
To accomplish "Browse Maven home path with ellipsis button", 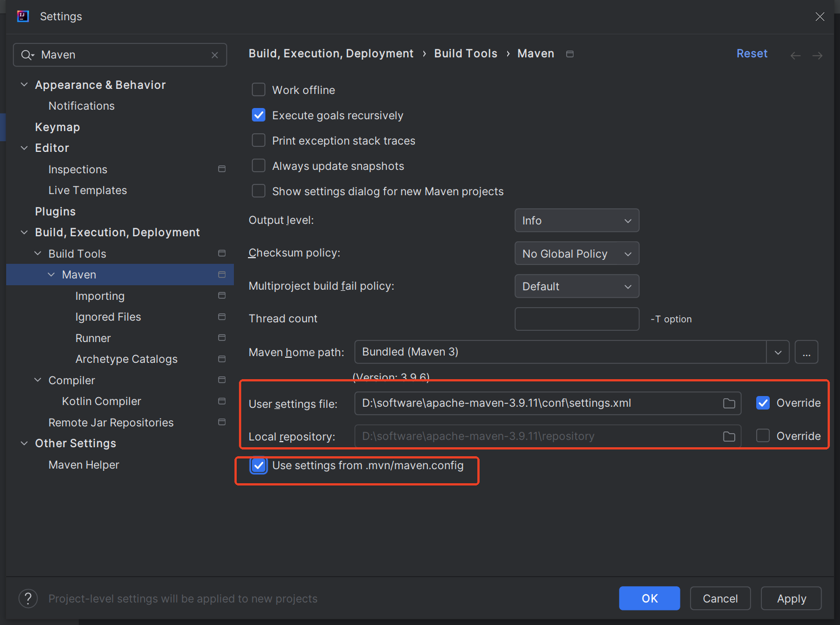I will tap(806, 352).
